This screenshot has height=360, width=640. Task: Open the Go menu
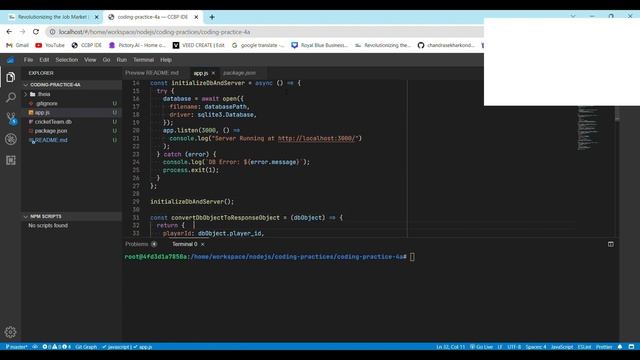(106, 60)
